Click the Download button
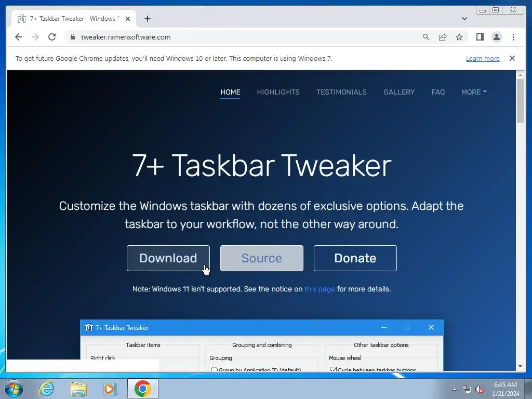 [168, 258]
